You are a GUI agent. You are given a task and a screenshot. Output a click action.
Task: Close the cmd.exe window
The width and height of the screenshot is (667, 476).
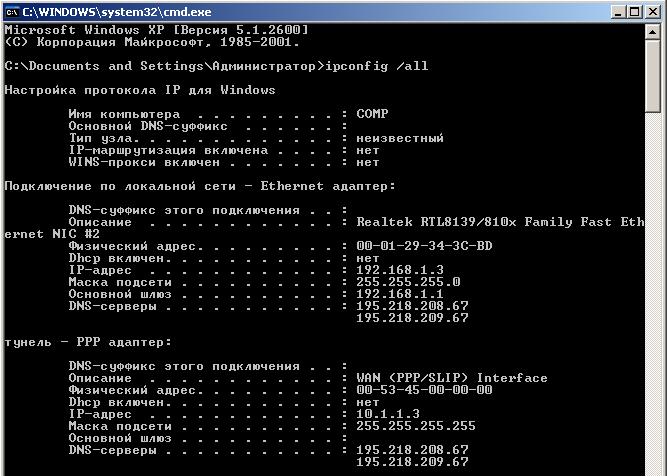pos(653,11)
